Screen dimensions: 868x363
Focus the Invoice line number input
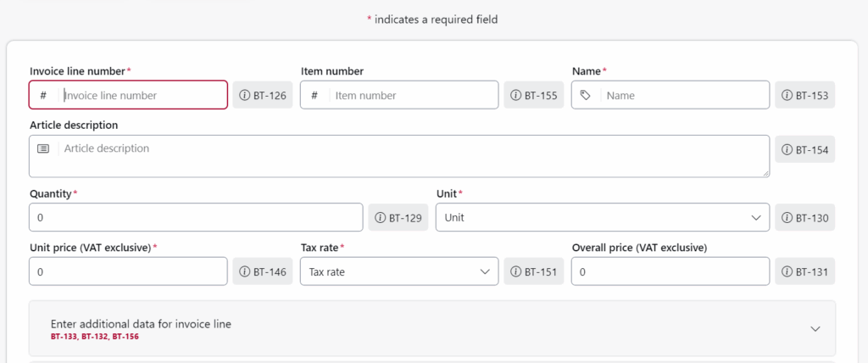(128, 95)
